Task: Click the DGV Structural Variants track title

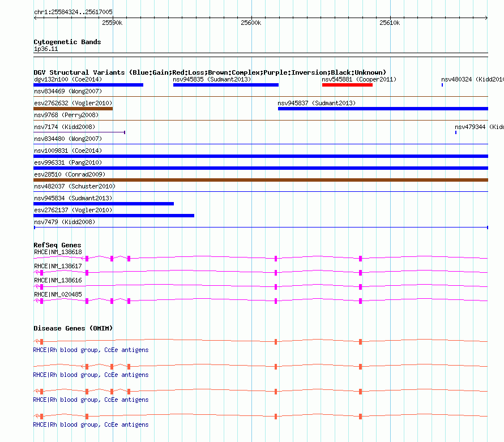Action: 210,72
